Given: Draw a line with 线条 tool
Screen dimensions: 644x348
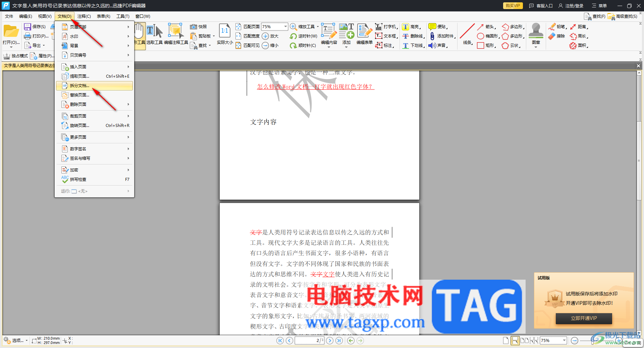Looking at the screenshot, I should coord(467,34).
